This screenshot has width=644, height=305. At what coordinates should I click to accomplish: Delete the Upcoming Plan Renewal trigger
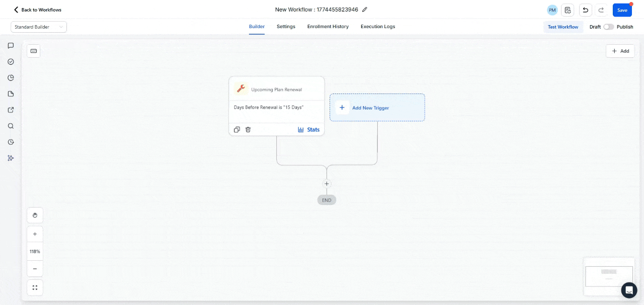click(x=248, y=130)
